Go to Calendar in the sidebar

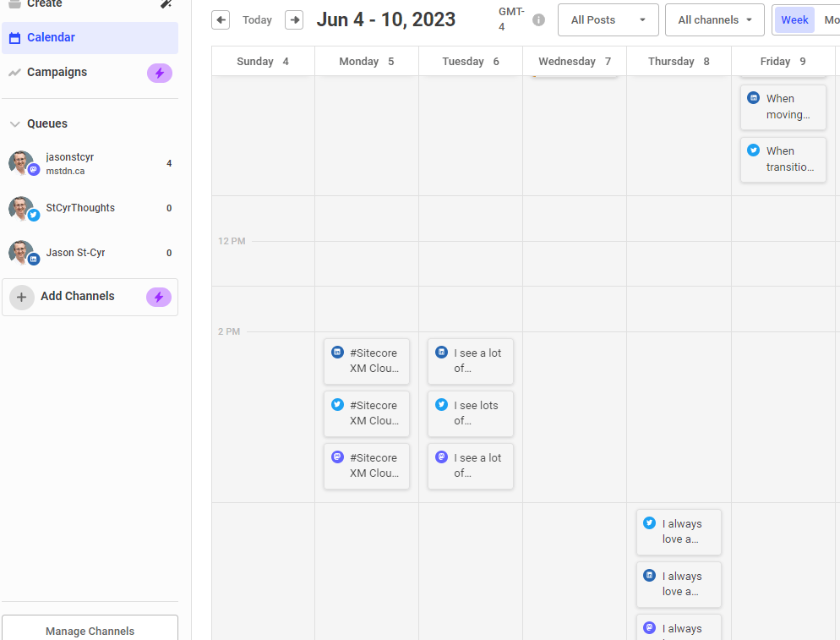tap(51, 37)
